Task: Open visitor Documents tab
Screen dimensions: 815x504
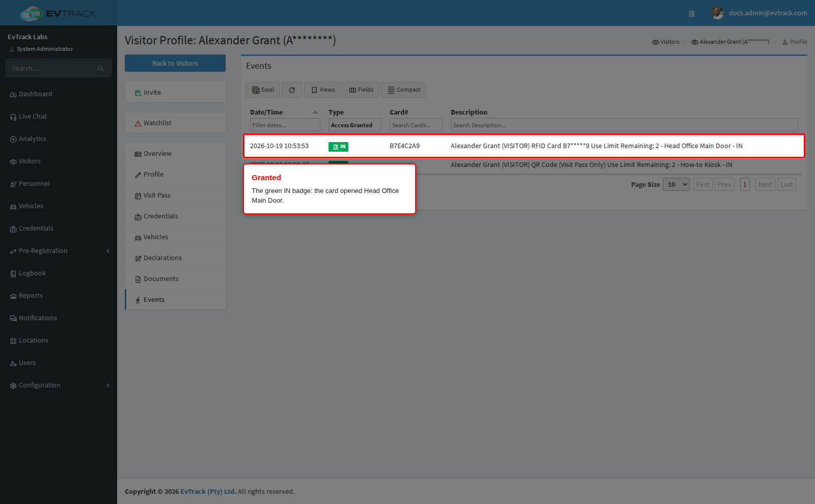Action: [175, 279]
